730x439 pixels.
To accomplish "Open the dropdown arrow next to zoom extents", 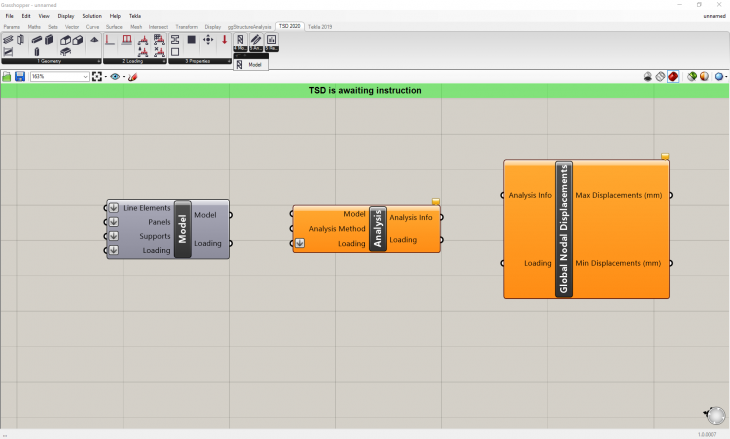I will [106, 77].
